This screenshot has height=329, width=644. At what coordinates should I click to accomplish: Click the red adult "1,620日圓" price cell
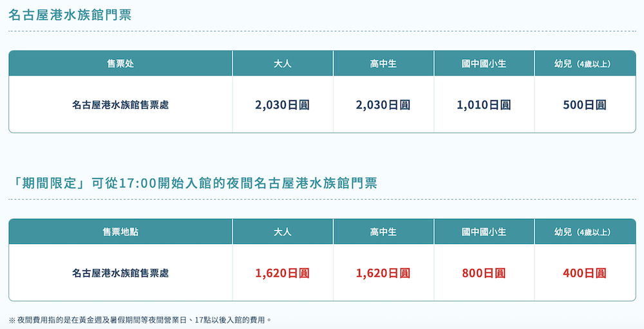point(283,273)
